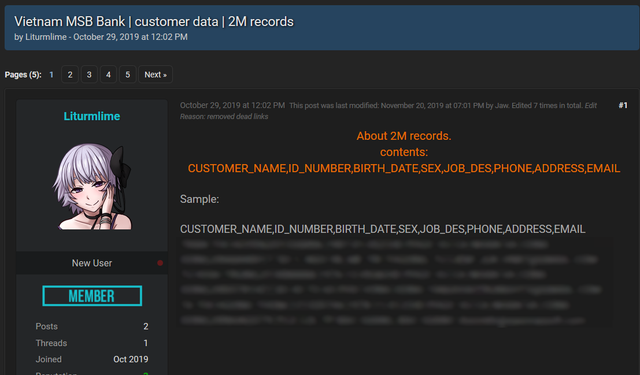View Liturmlime's avatar image
The height and width of the screenshot is (375, 640).
tap(92, 186)
